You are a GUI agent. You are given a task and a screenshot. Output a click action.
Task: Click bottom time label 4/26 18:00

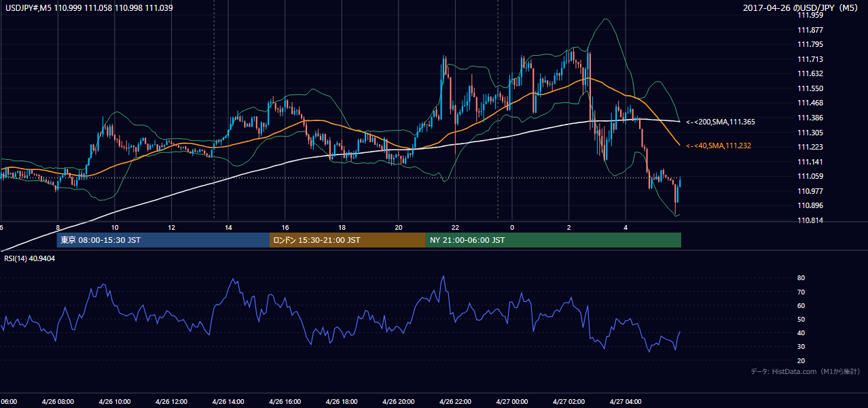342,401
